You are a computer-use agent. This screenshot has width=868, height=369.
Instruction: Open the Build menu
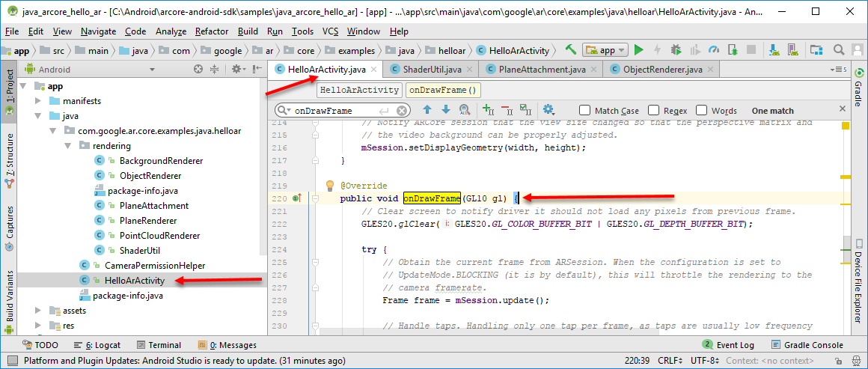pos(248,31)
